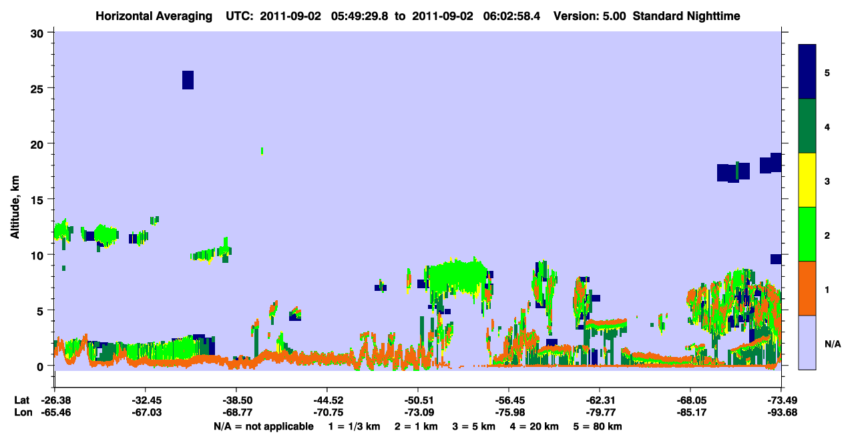Click the "2 = 1 km" legend entry
Image resolution: width=868 pixels, height=445 pixels.
tap(415, 426)
